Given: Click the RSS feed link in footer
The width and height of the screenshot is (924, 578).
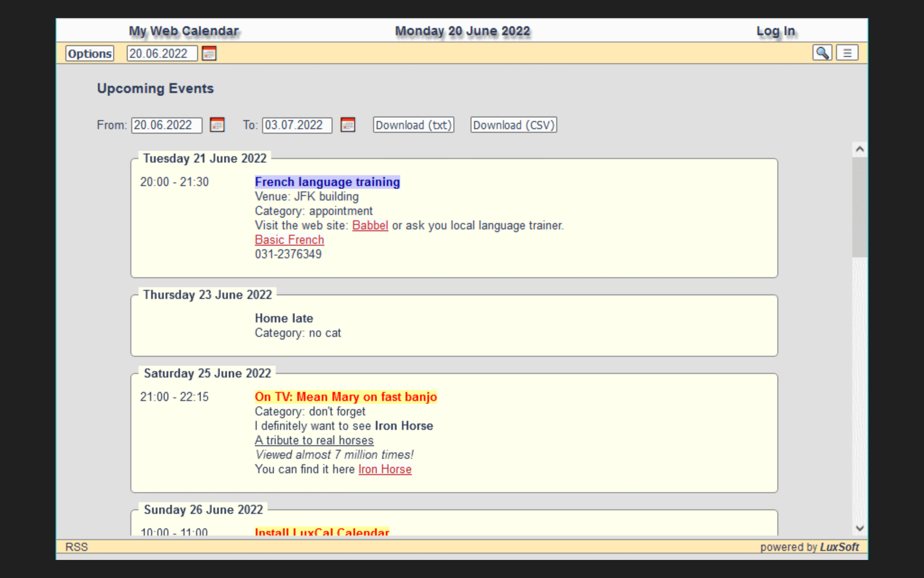Looking at the screenshot, I should click(77, 547).
